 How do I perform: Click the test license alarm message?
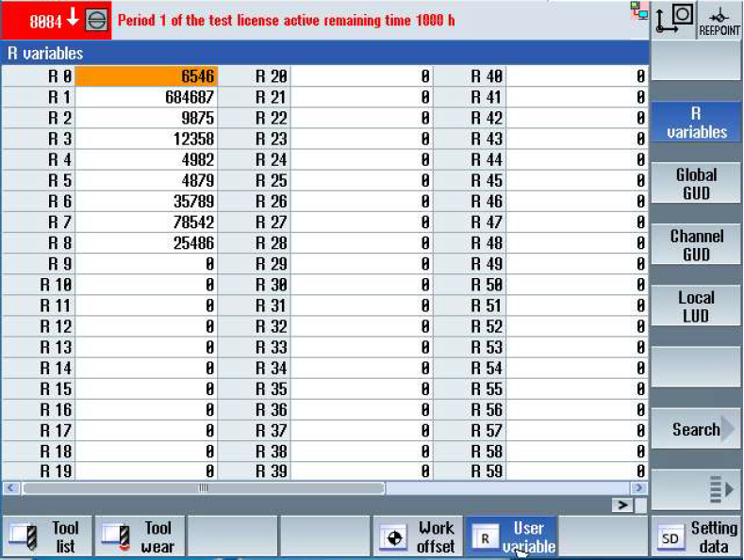click(286, 21)
